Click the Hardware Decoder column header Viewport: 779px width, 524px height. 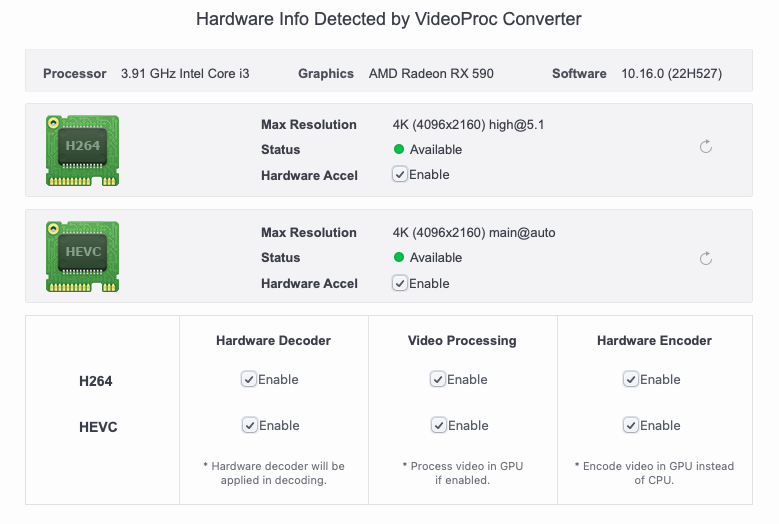tap(273, 341)
